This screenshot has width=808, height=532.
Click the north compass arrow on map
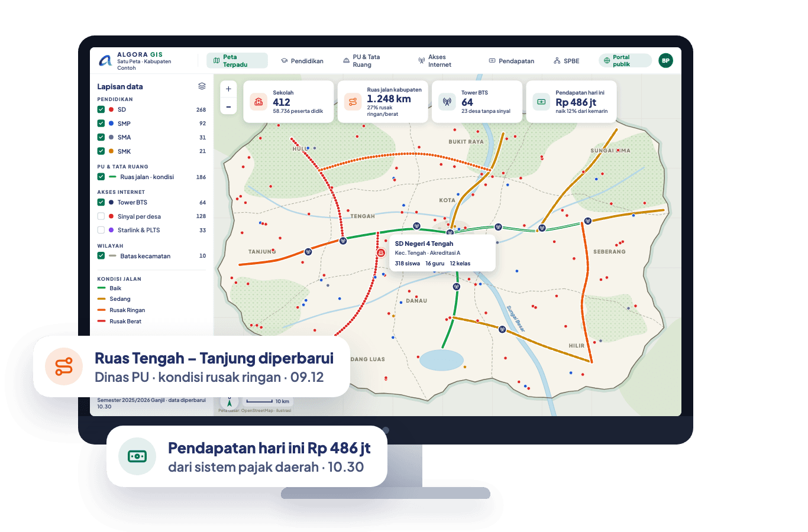(230, 403)
